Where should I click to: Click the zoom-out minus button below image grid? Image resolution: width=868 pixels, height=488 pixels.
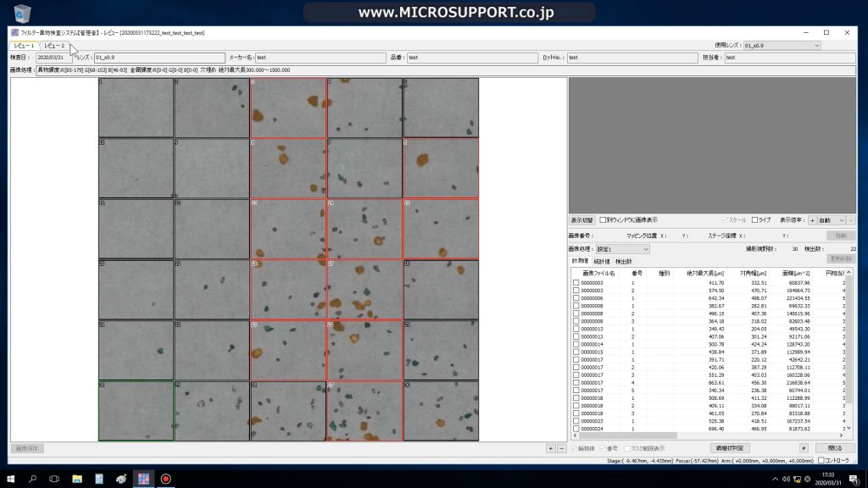click(x=561, y=449)
